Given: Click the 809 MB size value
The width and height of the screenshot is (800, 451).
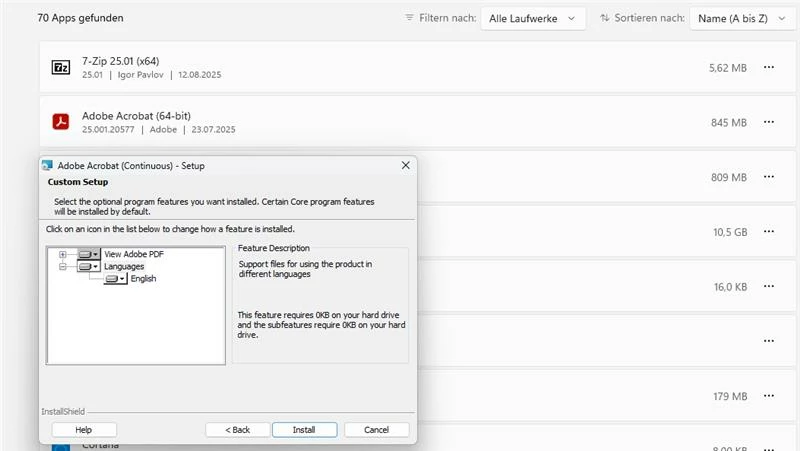Looking at the screenshot, I should (x=729, y=177).
